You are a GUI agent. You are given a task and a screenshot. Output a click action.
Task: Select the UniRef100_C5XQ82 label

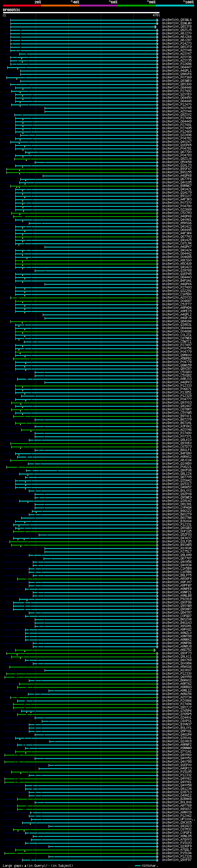point(177,375)
